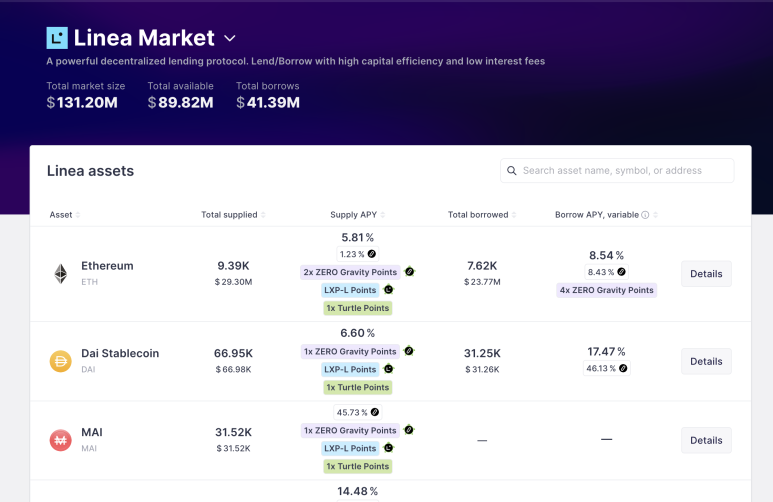
Task: Open Details for Dai Stablecoin
Action: pos(706,361)
